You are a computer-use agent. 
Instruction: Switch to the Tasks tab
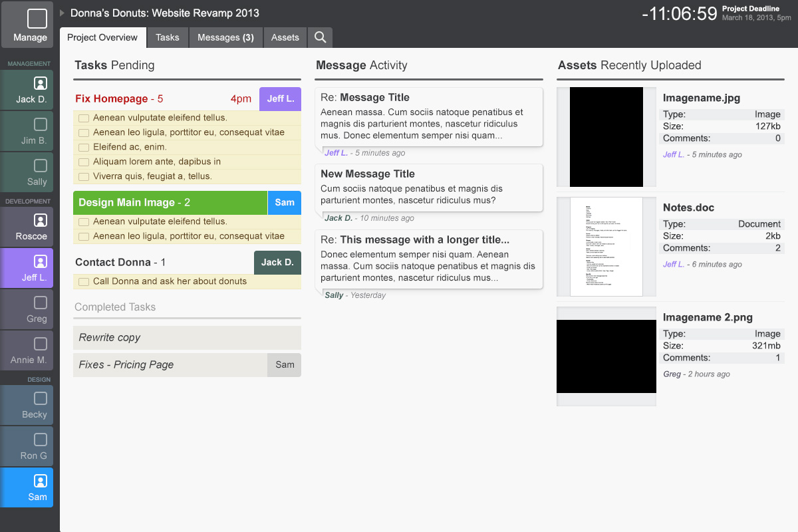[x=168, y=37]
